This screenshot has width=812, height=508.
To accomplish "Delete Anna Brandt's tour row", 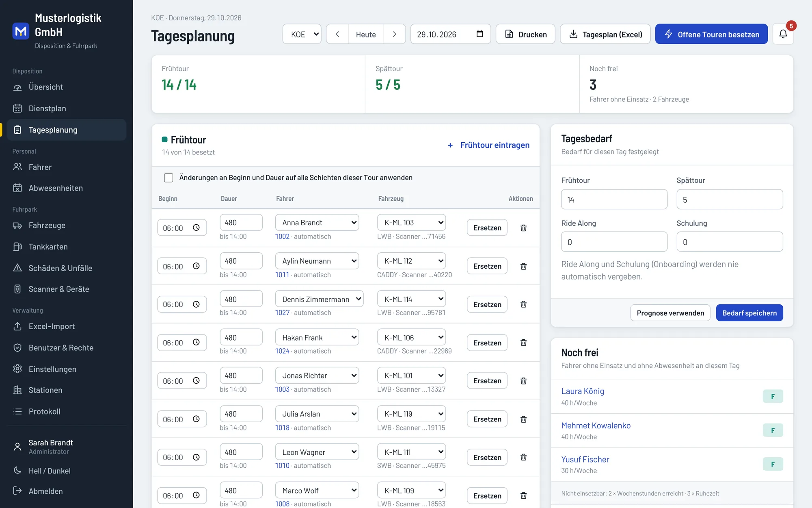I will click(523, 228).
